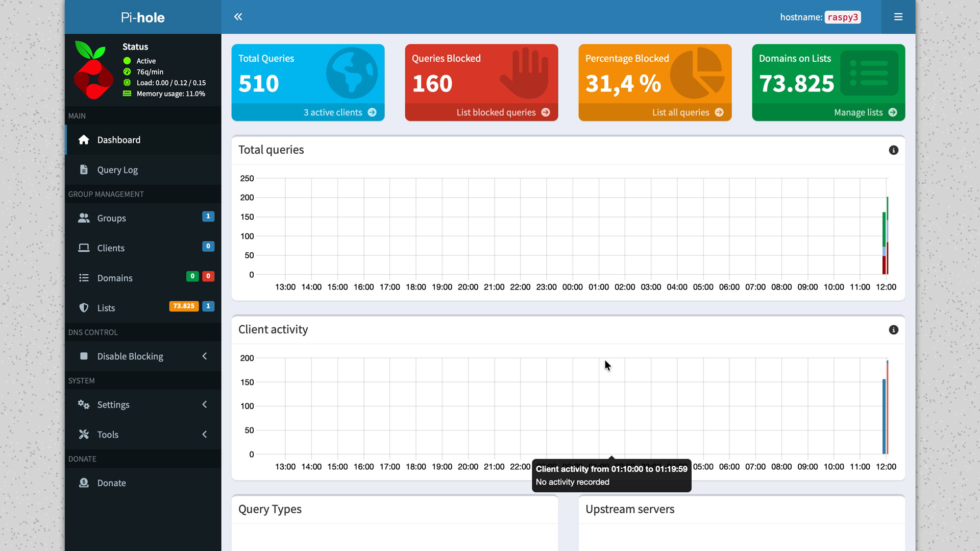Click the Donate icon in sidebar
The height and width of the screenshot is (551, 980).
pyautogui.click(x=84, y=483)
